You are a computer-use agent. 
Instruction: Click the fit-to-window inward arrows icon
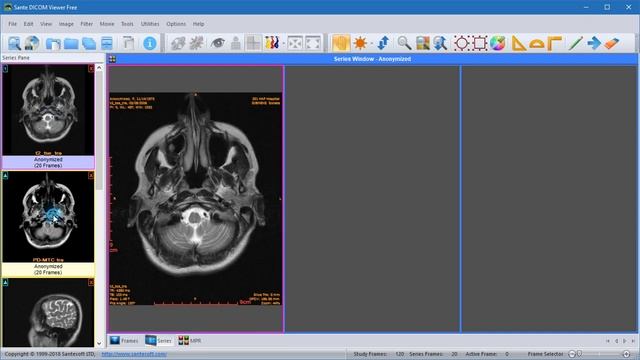tap(295, 43)
